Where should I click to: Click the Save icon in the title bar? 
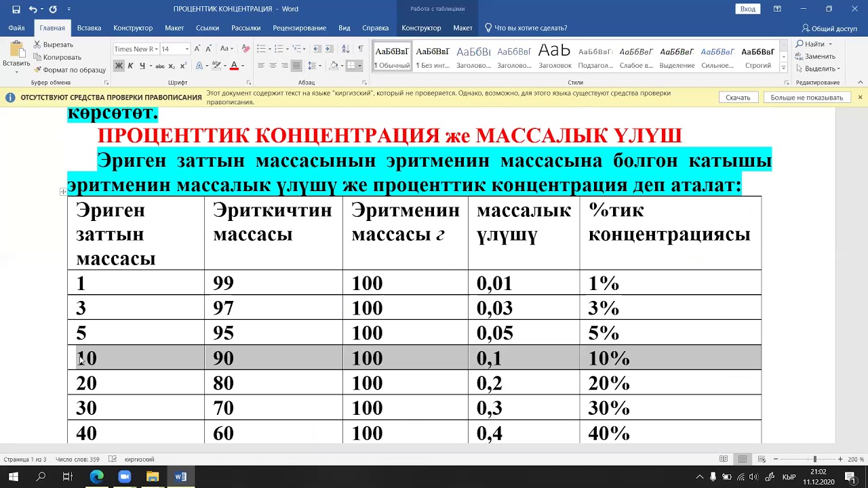click(16, 9)
